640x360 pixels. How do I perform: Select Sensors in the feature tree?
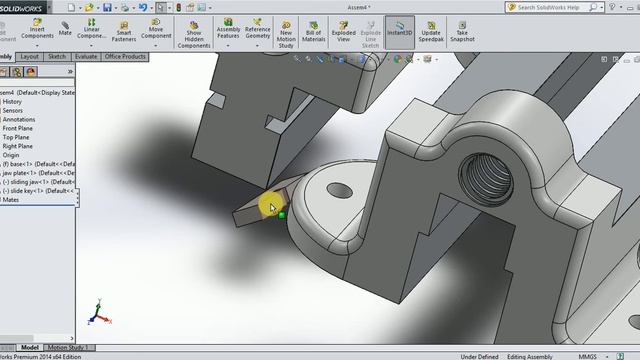(x=13, y=111)
